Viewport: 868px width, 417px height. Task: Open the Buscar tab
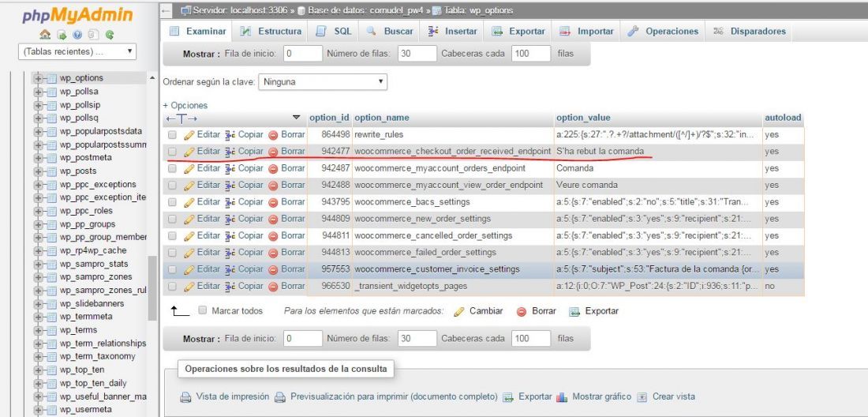point(390,32)
